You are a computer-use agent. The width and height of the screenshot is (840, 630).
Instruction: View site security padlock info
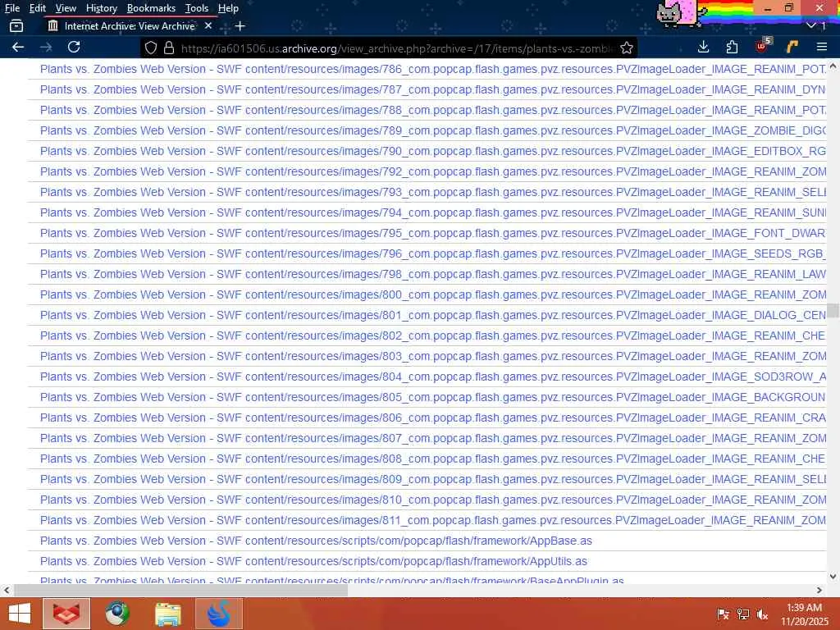coord(169,48)
